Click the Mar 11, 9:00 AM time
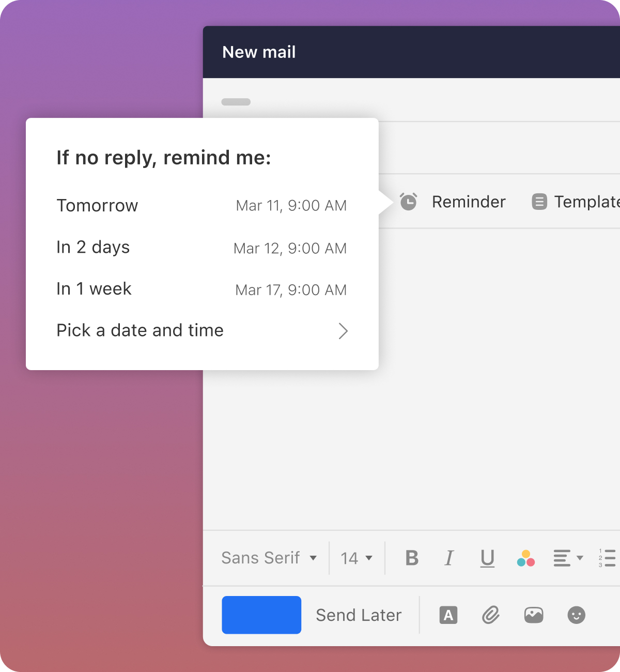620x672 pixels. (291, 206)
